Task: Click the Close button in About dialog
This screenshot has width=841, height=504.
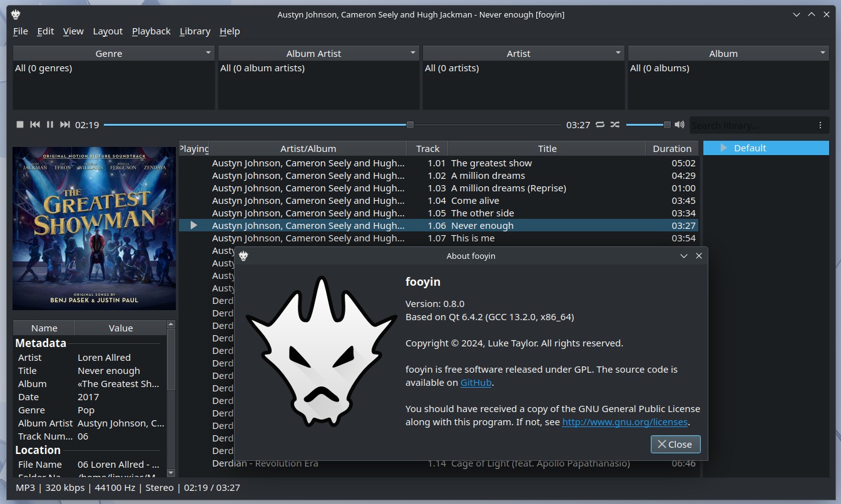Action: click(675, 444)
